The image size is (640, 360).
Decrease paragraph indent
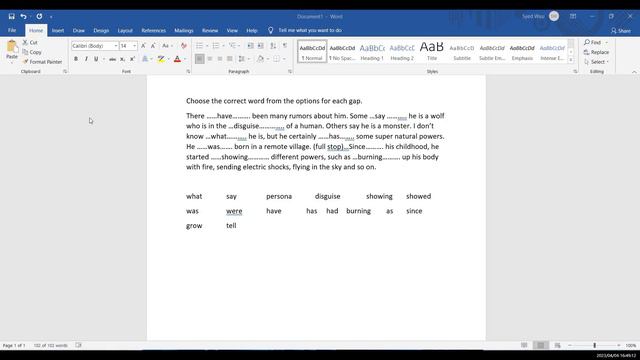click(x=251, y=46)
